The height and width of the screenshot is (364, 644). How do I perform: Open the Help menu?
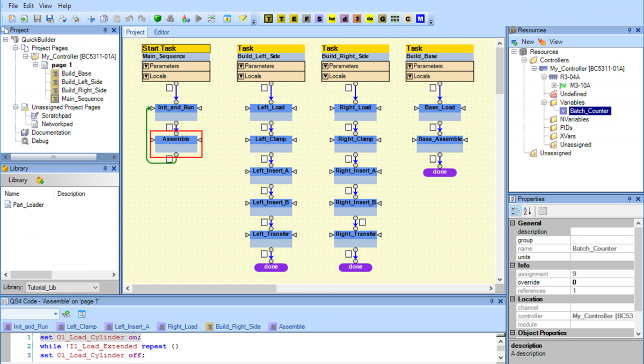[64, 6]
